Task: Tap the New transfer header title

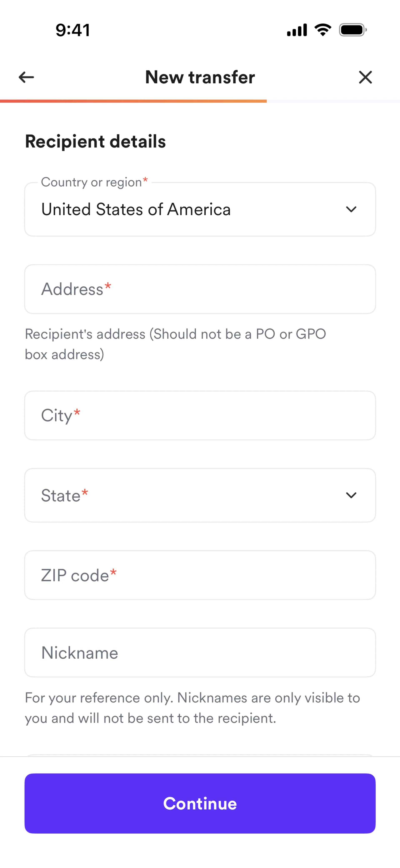Action: (x=200, y=77)
